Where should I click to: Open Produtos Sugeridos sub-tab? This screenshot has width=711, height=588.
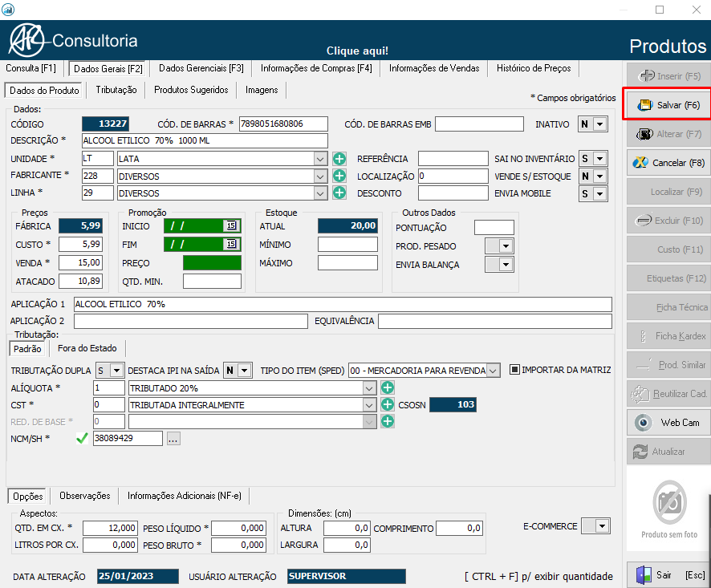(x=191, y=90)
